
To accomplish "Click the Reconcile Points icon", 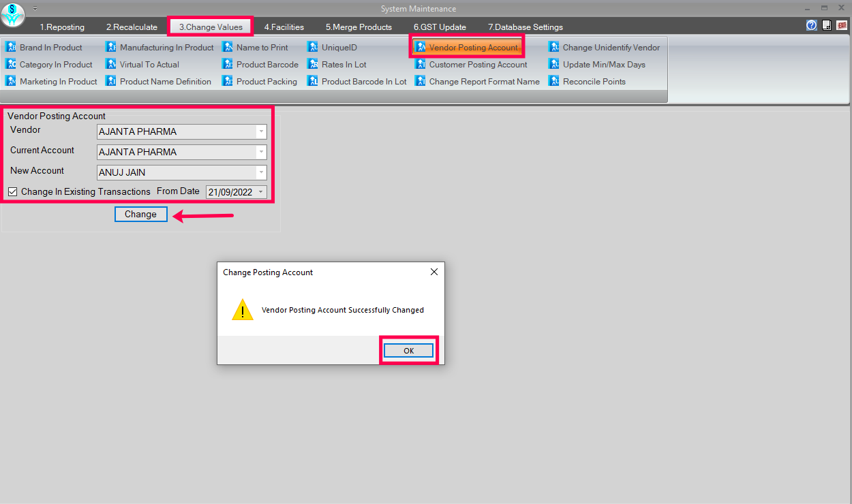I will pyautogui.click(x=554, y=82).
